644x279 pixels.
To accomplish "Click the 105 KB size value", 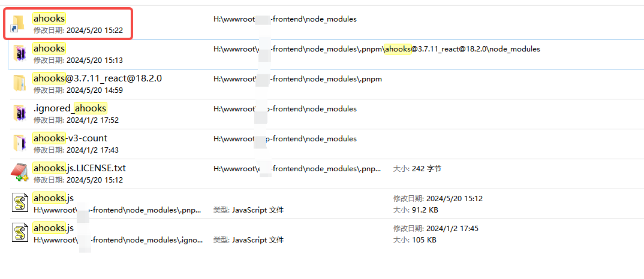I will 424,240.
